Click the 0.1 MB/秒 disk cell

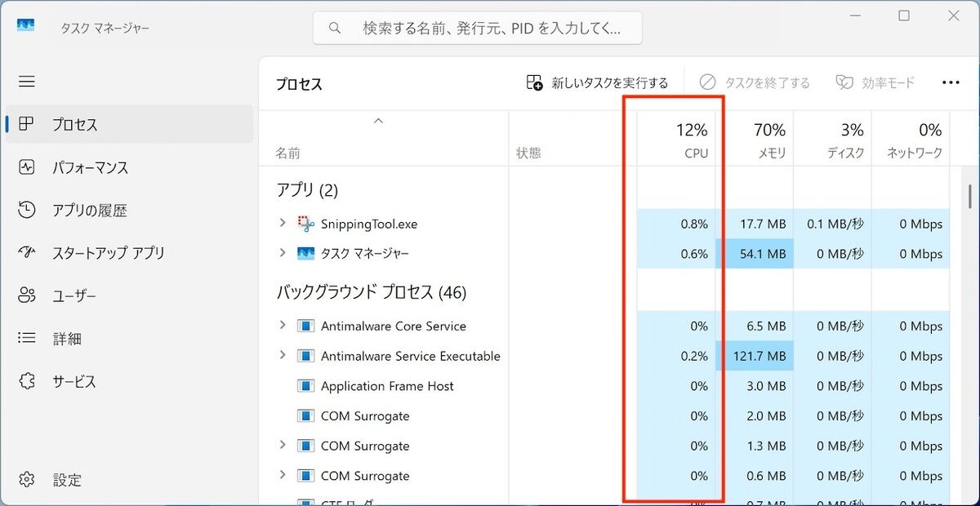pos(832,224)
